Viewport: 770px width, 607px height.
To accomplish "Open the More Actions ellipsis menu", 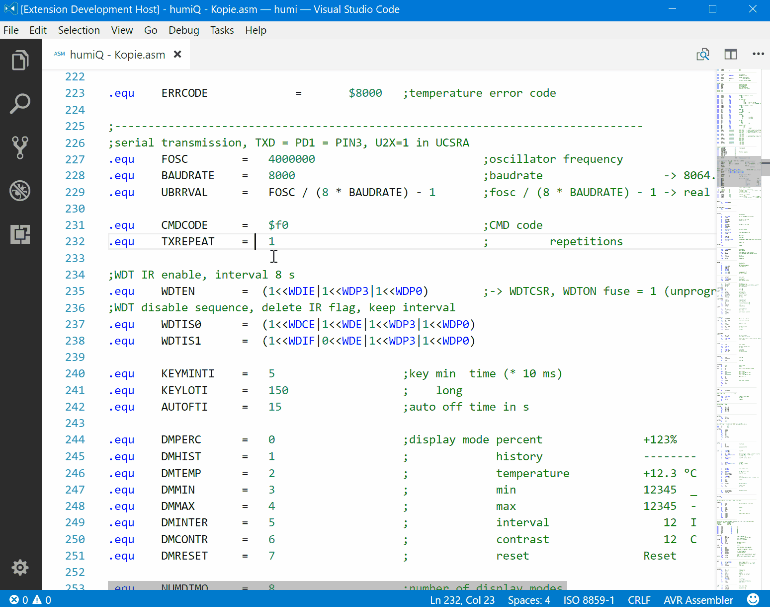I will [x=758, y=55].
